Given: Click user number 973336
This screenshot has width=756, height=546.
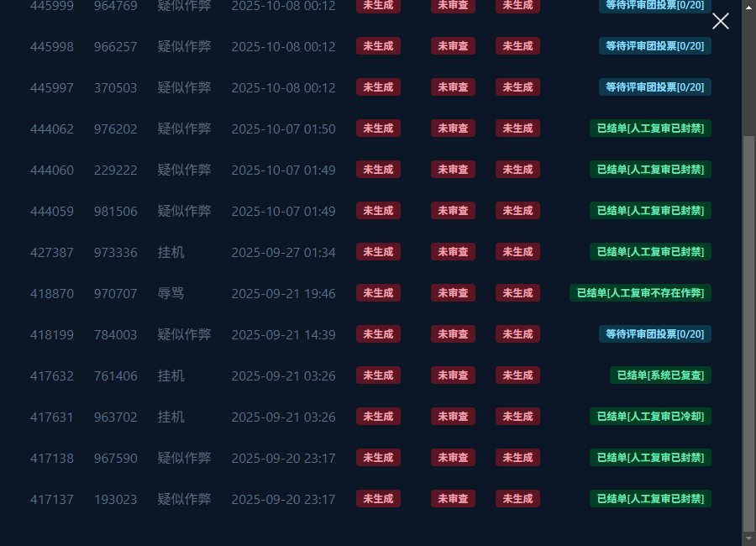Looking at the screenshot, I should [x=116, y=253].
